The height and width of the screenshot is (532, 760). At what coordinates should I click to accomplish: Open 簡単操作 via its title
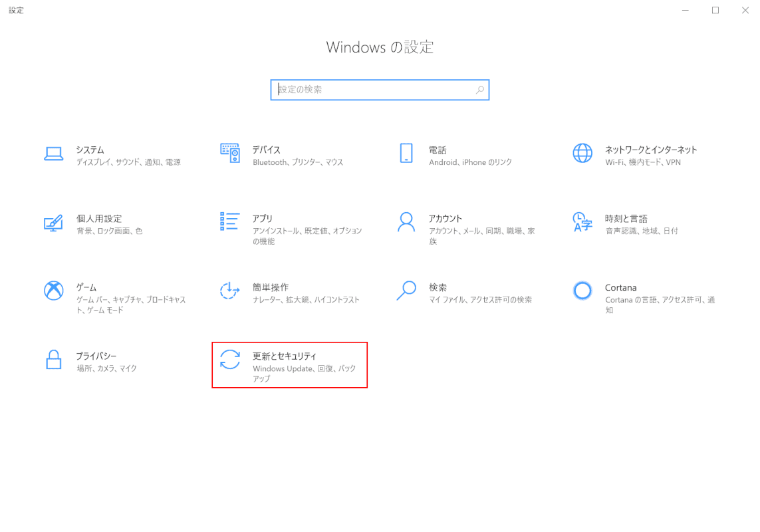(271, 287)
